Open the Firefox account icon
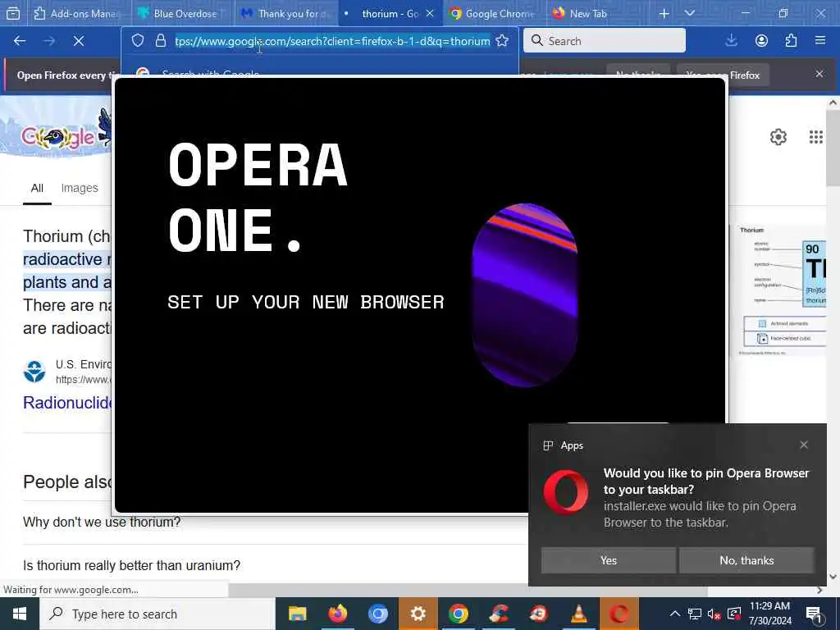The image size is (840, 630). 761,41
